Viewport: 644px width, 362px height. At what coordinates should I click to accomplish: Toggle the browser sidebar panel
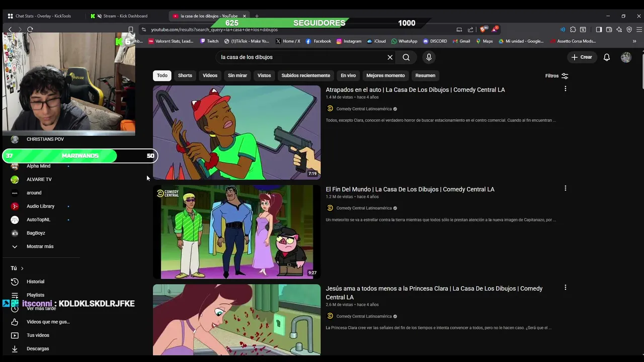pyautogui.click(x=599, y=30)
